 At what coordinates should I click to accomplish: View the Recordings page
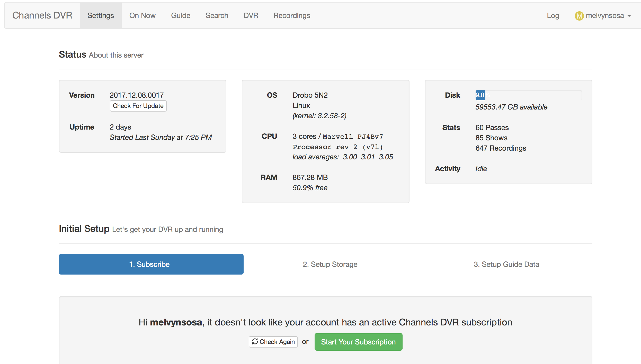pyautogui.click(x=292, y=16)
